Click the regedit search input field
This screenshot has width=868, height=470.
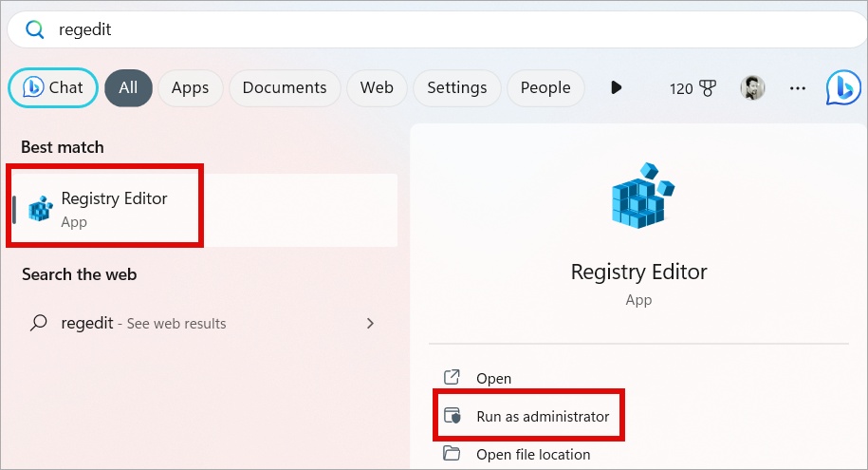pos(436,29)
